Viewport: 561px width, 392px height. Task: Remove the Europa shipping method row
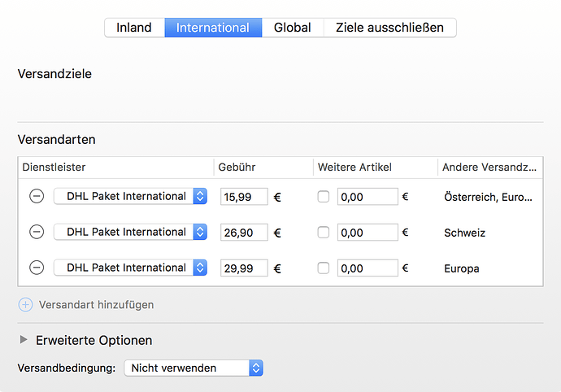pyautogui.click(x=37, y=268)
